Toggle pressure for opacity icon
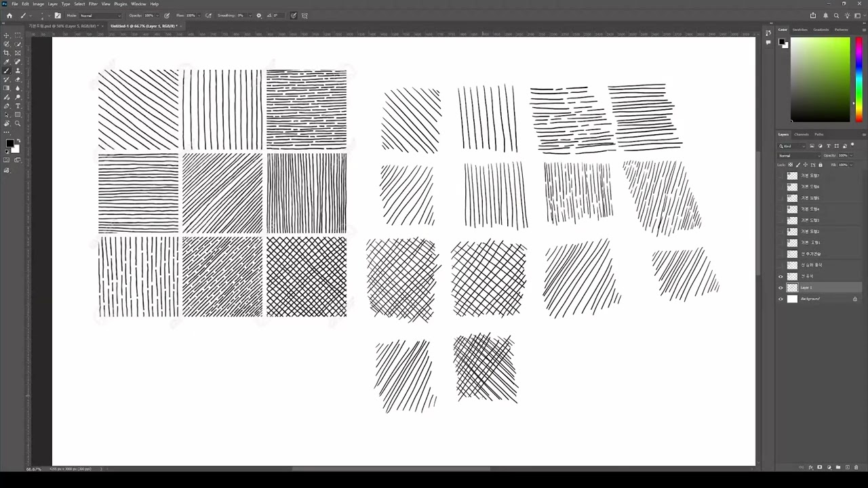 [167, 15]
